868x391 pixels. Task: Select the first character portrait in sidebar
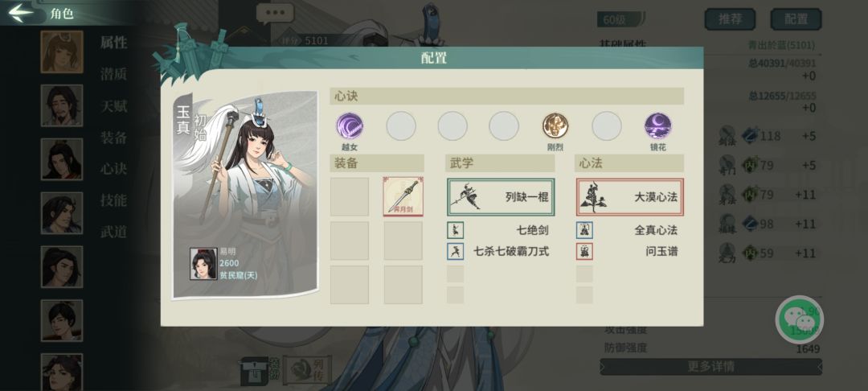click(61, 52)
